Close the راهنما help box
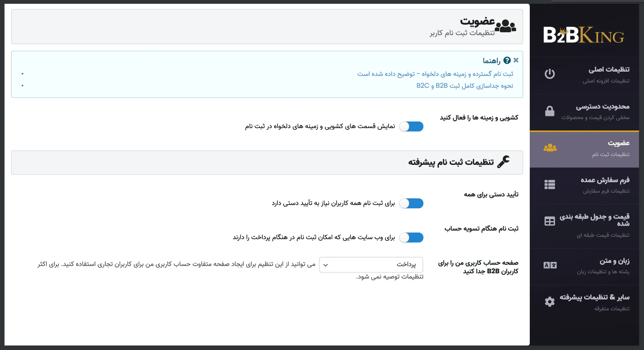 coord(516,60)
